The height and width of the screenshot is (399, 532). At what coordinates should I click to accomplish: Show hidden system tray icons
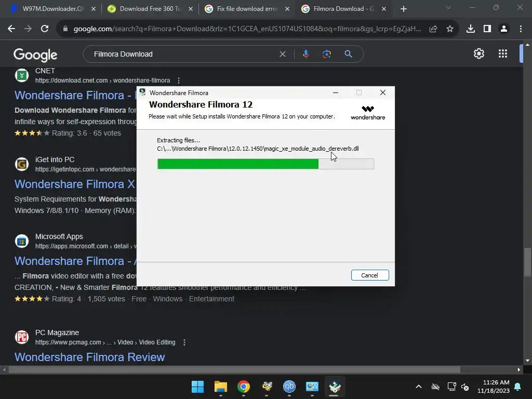click(419, 387)
